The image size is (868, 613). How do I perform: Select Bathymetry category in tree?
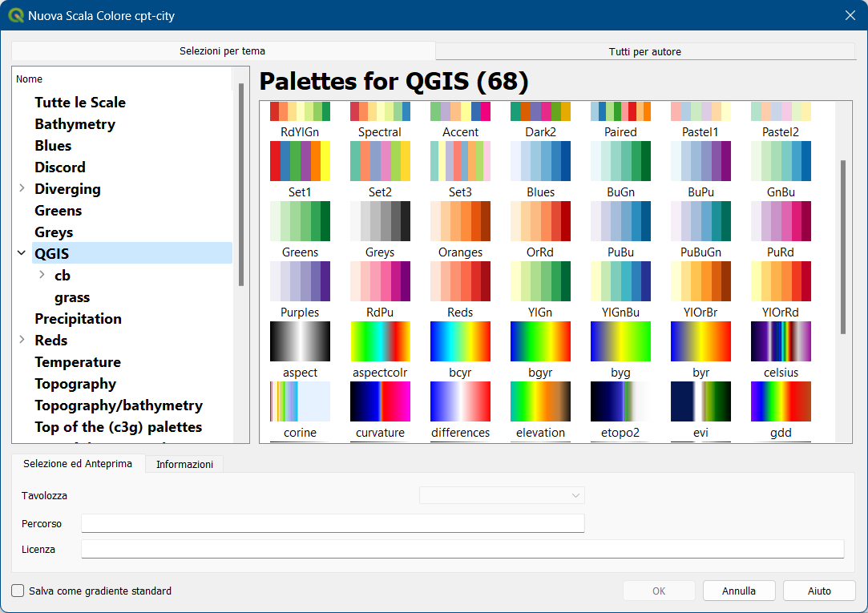click(75, 124)
